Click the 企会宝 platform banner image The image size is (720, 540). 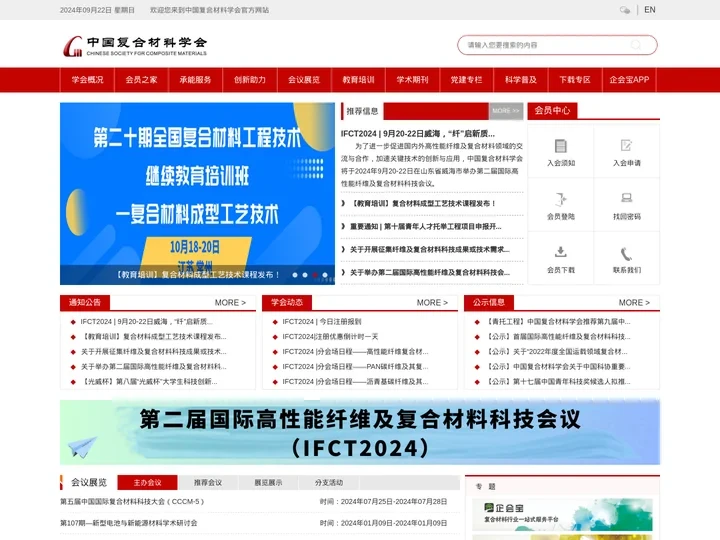coord(562,515)
